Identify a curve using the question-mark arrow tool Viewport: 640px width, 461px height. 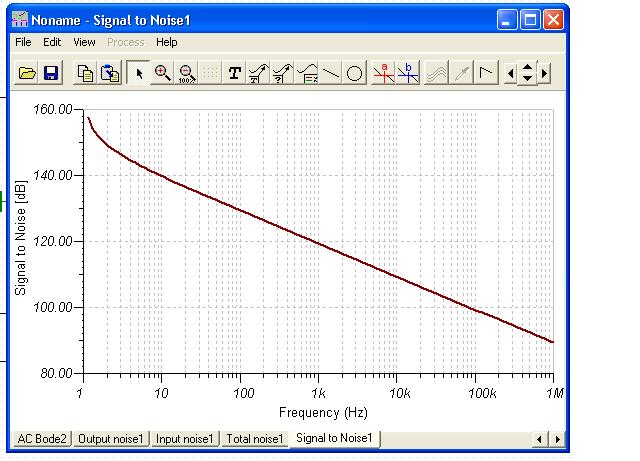[282, 73]
